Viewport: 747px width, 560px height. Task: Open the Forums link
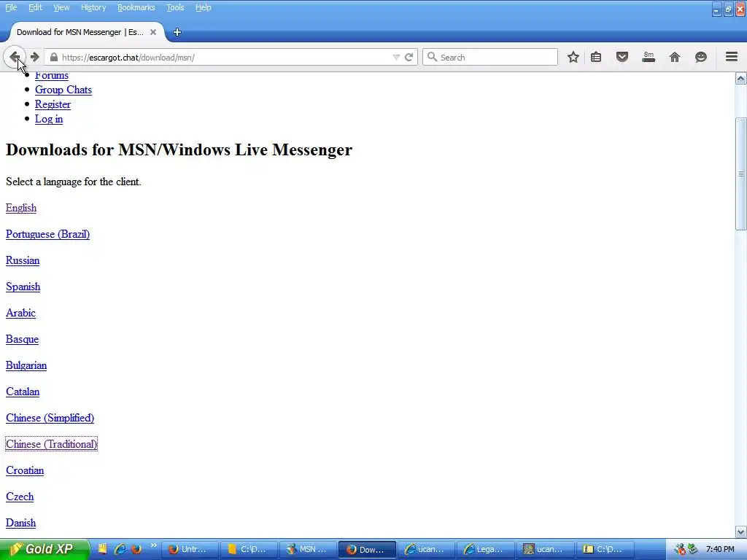click(x=52, y=75)
